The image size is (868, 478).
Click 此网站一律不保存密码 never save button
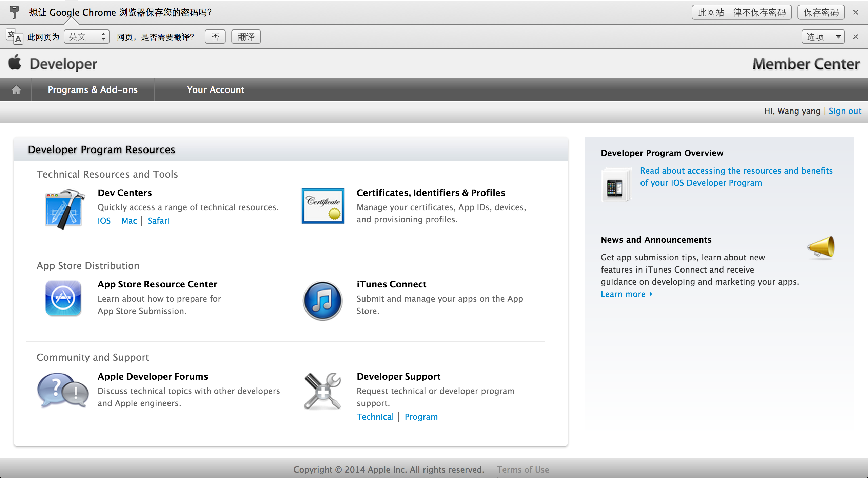[742, 12]
